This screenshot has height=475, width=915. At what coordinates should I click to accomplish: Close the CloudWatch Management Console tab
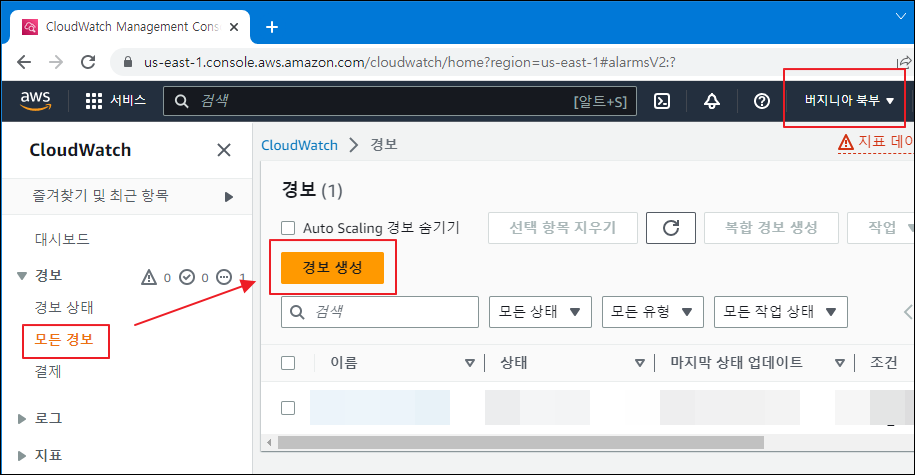pyautogui.click(x=234, y=27)
